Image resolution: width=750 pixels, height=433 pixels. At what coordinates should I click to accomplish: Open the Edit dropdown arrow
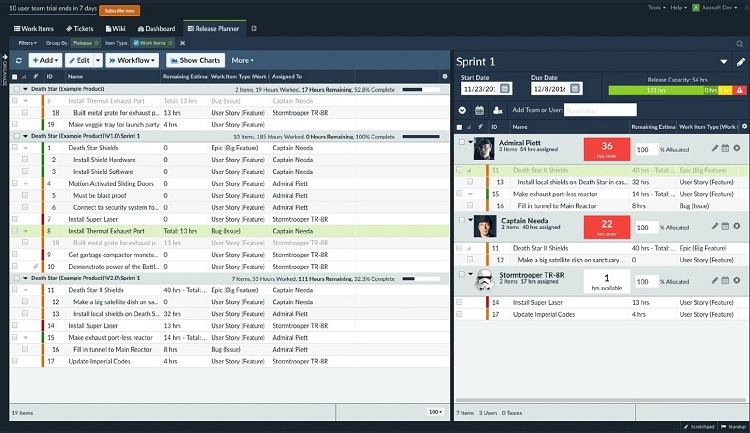98,61
